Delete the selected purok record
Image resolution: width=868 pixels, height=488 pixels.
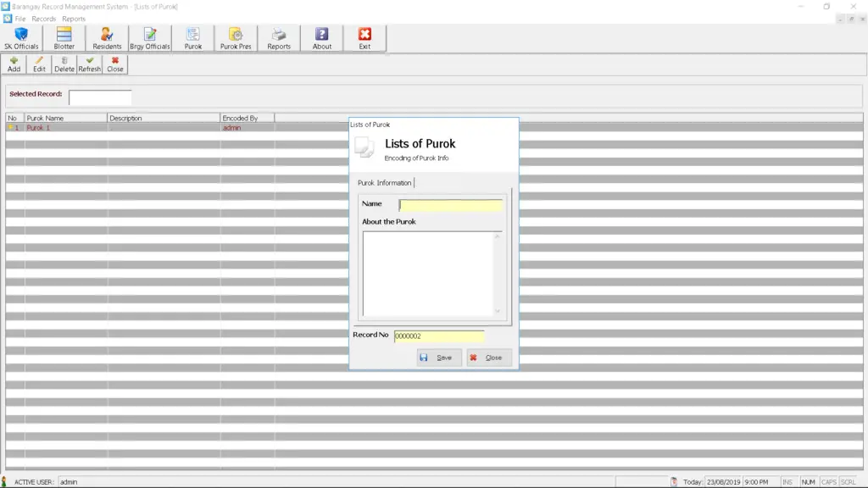(x=64, y=64)
